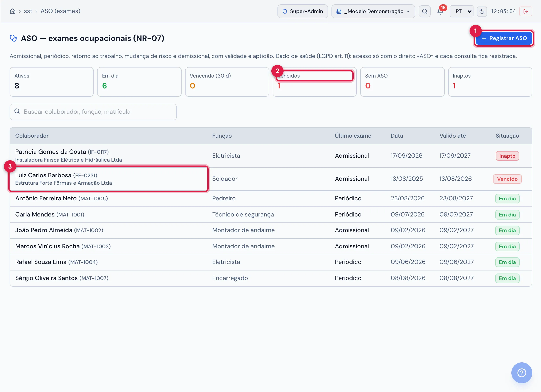Click ASO (exames) breadcrumb item

click(60, 11)
